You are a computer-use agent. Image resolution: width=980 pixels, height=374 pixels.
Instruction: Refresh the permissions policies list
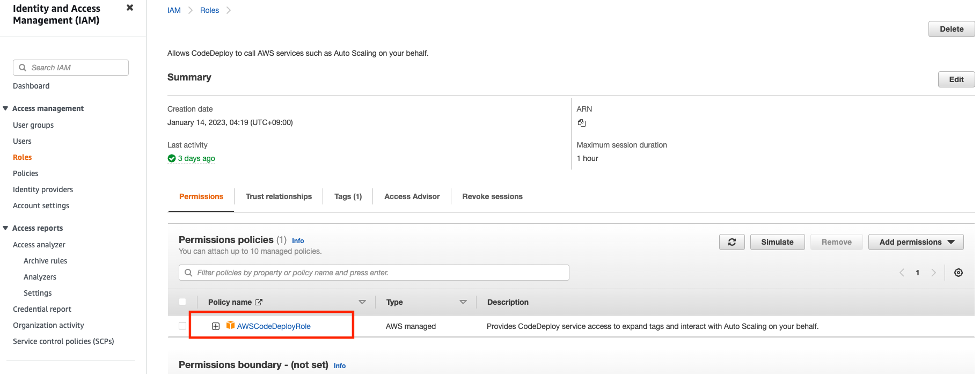732,242
